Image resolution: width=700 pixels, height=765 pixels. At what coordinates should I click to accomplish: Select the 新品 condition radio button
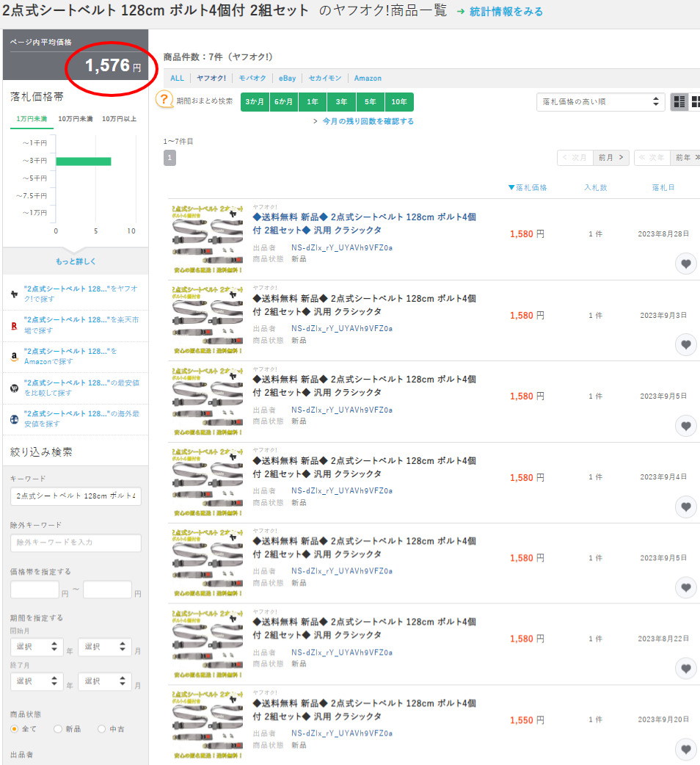[x=58, y=729]
